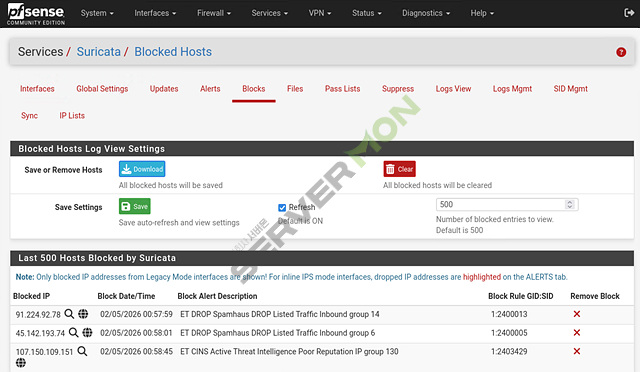Screen dimensions: 640x372
Task: Click globe icon beside 45.142.193.74
Action: [87, 332]
